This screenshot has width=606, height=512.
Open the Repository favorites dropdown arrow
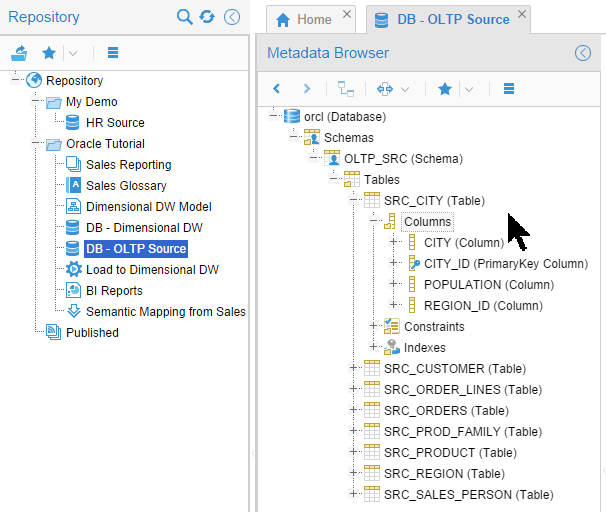[x=73, y=53]
